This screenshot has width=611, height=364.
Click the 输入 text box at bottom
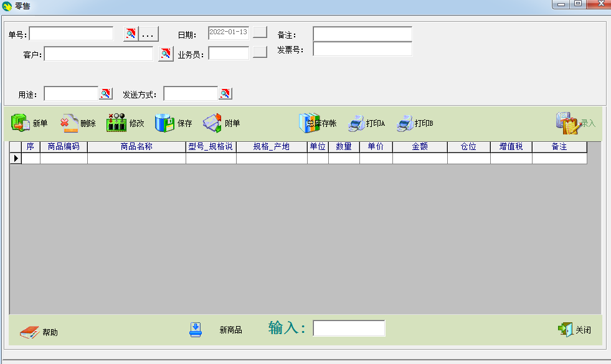349,328
